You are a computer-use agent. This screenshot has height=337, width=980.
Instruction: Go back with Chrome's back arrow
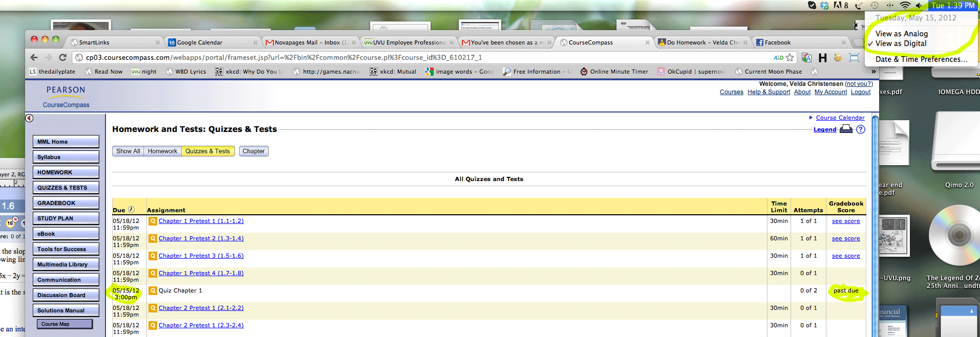coord(34,57)
